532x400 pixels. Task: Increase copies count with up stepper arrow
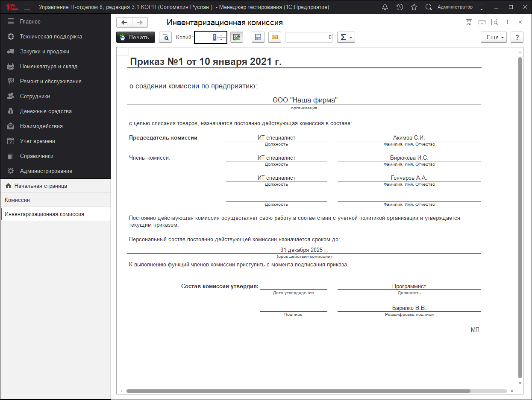click(221, 35)
